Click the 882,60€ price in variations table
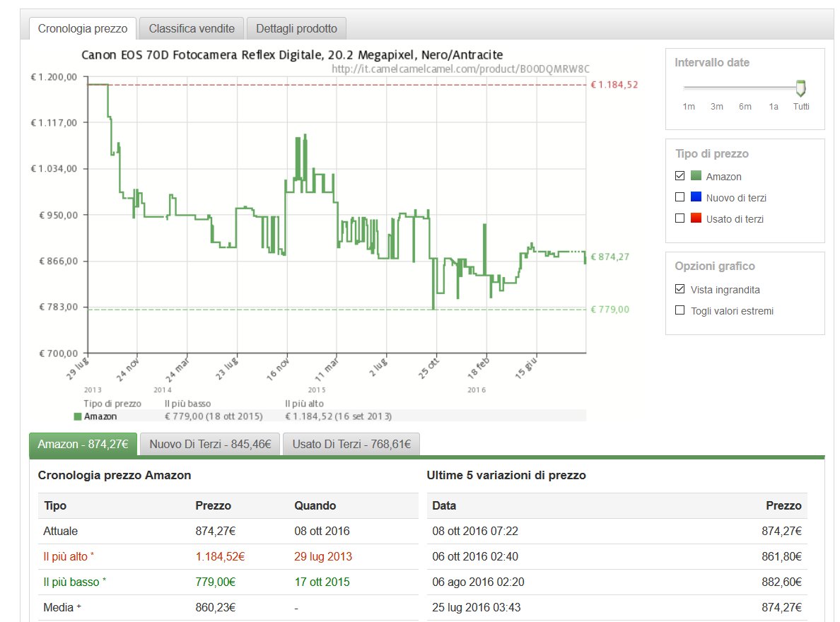840x622 pixels. click(x=781, y=582)
